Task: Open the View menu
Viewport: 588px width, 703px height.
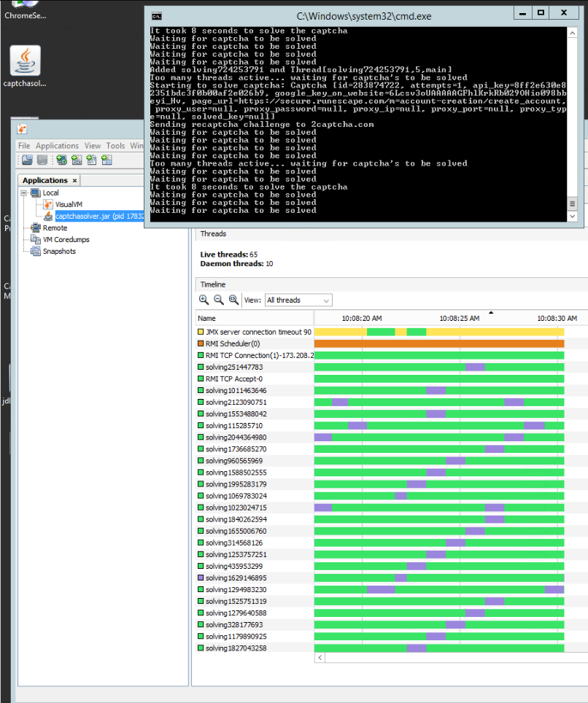Action: (93, 146)
